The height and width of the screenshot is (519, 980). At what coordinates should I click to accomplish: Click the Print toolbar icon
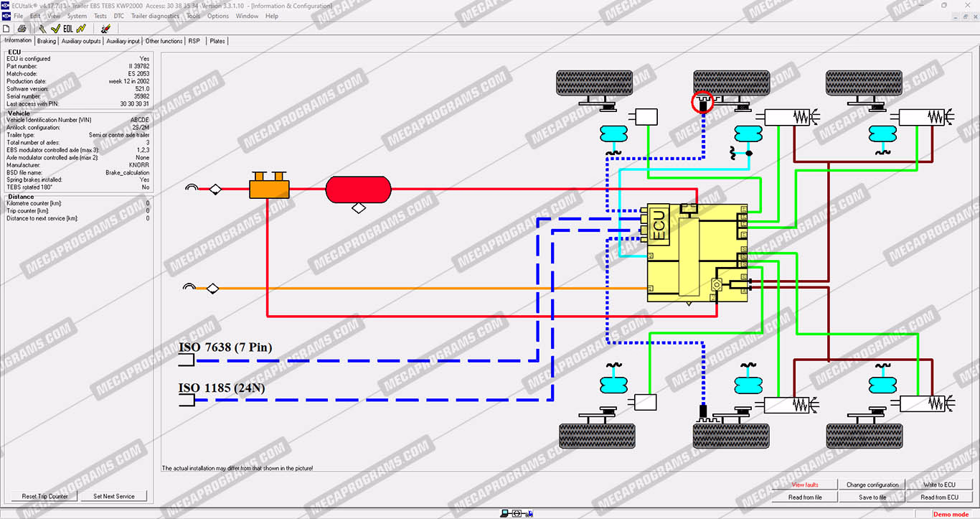(x=22, y=29)
